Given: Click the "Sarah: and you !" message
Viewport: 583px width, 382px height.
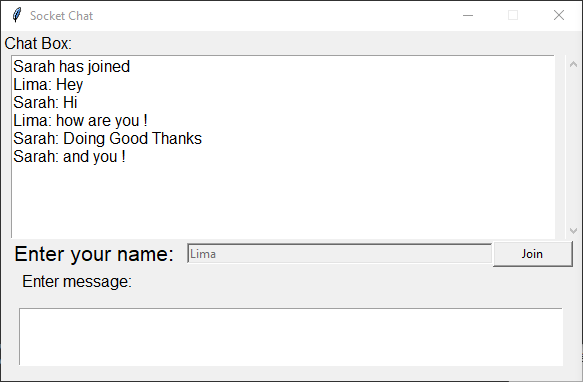Looking at the screenshot, I should click(x=70, y=157).
